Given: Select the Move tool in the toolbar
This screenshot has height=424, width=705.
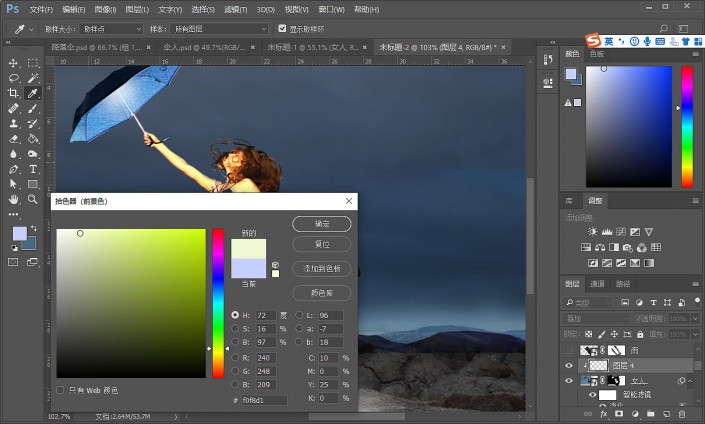Looking at the screenshot, I should (x=14, y=62).
